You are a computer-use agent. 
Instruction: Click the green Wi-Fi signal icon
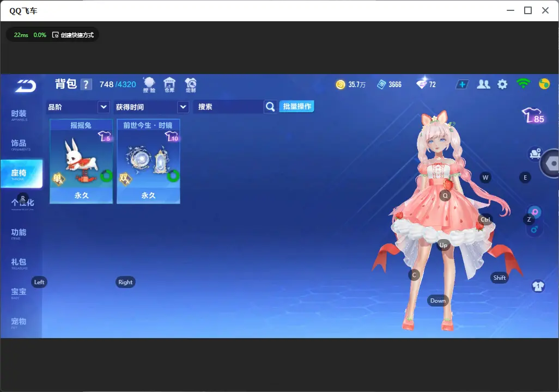[523, 84]
